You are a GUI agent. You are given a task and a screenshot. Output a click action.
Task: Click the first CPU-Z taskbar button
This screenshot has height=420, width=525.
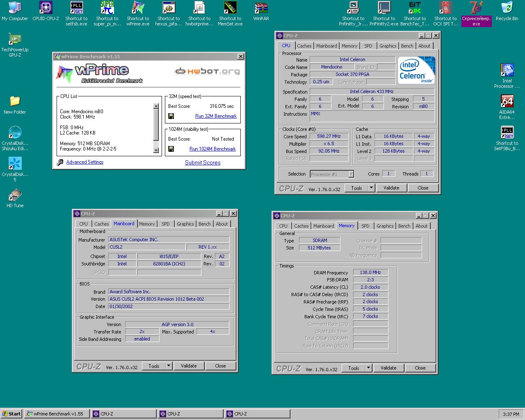pyautogui.click(x=123, y=414)
